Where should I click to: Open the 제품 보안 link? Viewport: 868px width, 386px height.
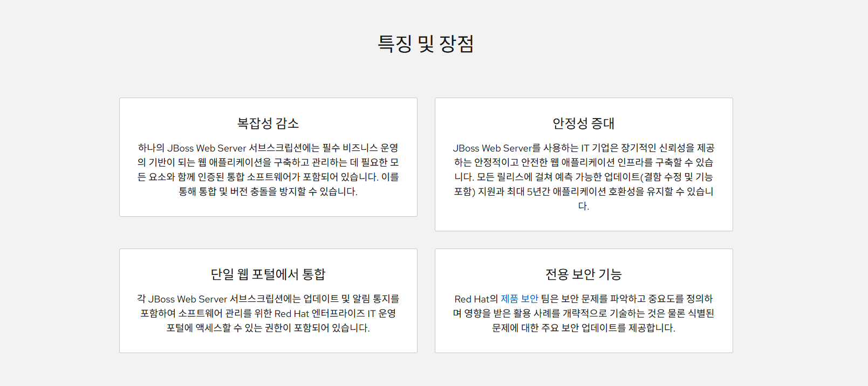(520, 299)
